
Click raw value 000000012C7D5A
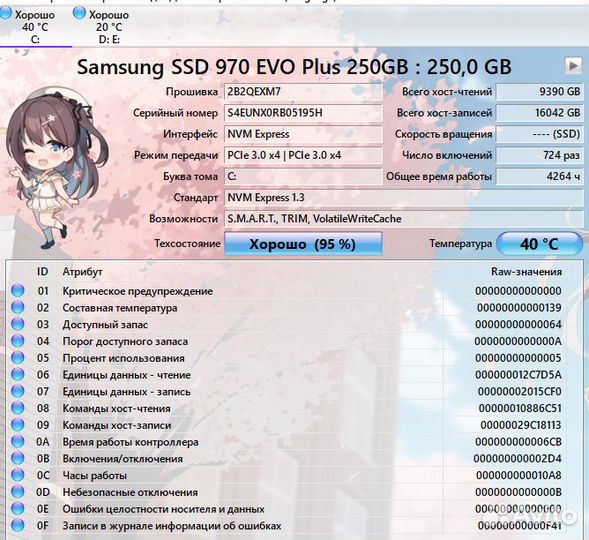tap(518, 375)
